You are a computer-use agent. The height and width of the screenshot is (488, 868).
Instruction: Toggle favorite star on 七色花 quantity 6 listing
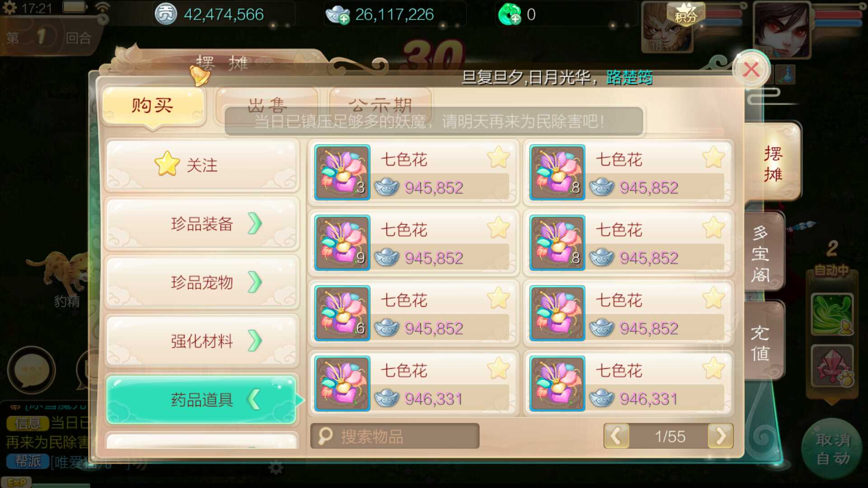click(x=498, y=298)
